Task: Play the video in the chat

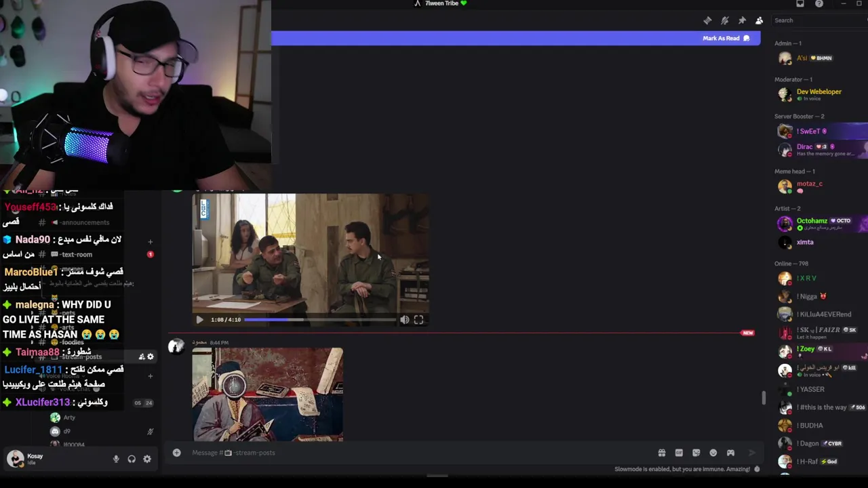Action: (x=199, y=320)
